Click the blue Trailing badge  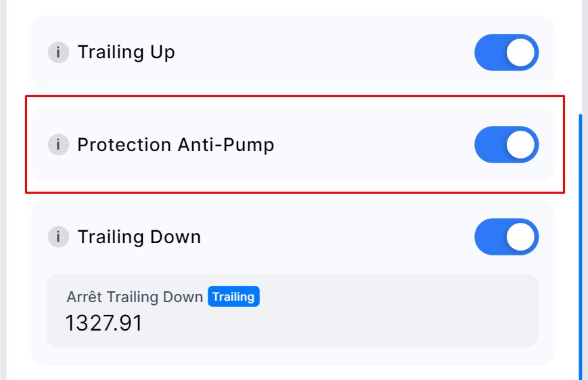(x=233, y=297)
